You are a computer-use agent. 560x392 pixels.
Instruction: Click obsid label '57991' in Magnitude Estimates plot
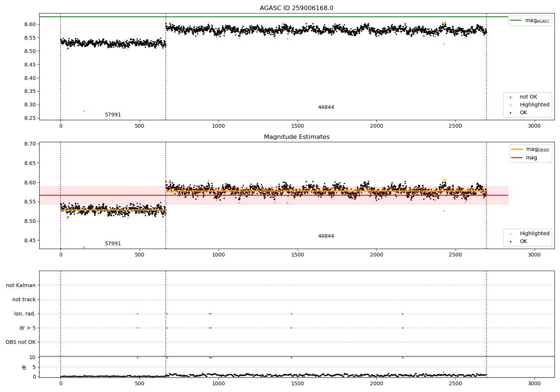[113, 244]
